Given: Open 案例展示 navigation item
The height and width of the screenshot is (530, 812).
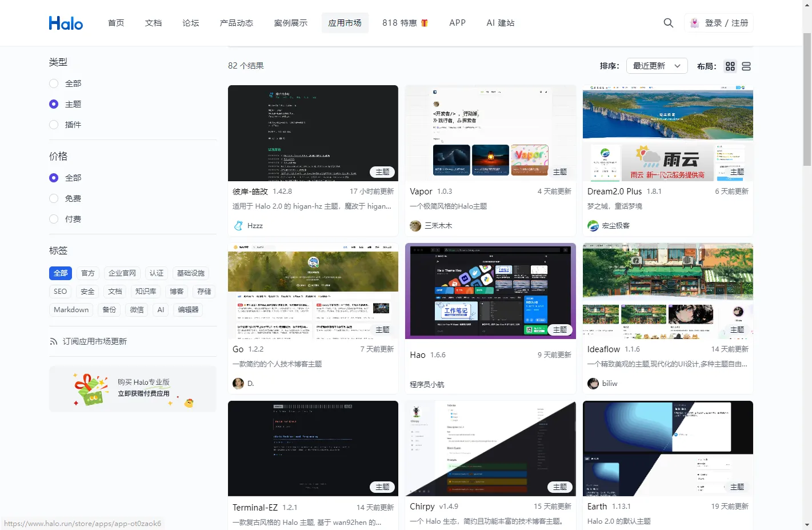Looking at the screenshot, I should tap(291, 23).
